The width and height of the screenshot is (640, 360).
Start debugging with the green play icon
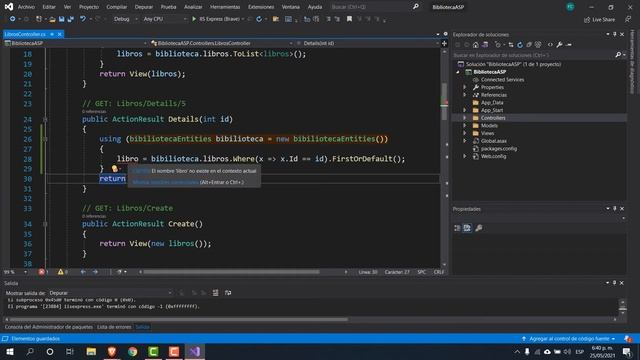click(194, 19)
